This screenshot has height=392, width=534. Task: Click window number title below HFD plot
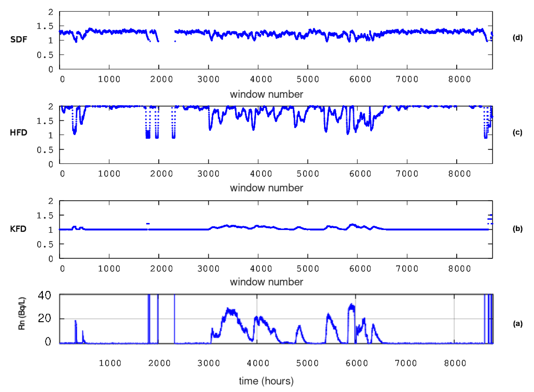pos(266,188)
